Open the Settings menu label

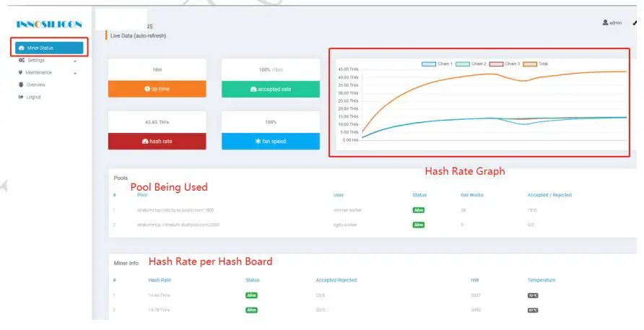(36, 61)
